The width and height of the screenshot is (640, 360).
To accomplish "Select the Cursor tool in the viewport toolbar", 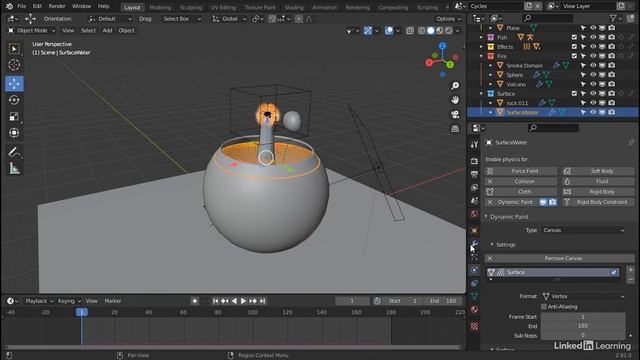I will pyautogui.click(x=14, y=65).
